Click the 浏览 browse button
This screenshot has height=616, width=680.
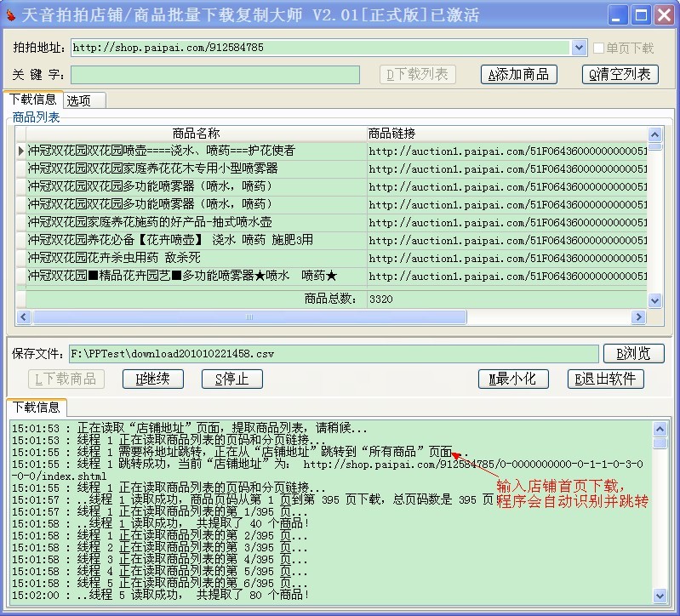[633, 353]
